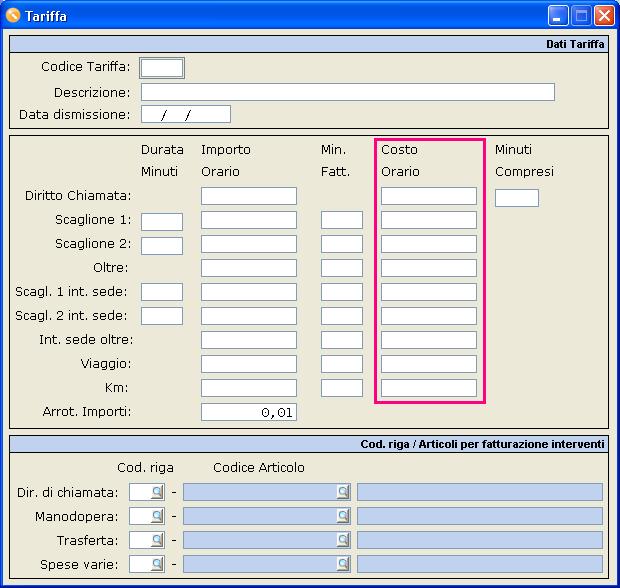Click Viaggio Costo Orario field
The image size is (620, 588).
429,364
